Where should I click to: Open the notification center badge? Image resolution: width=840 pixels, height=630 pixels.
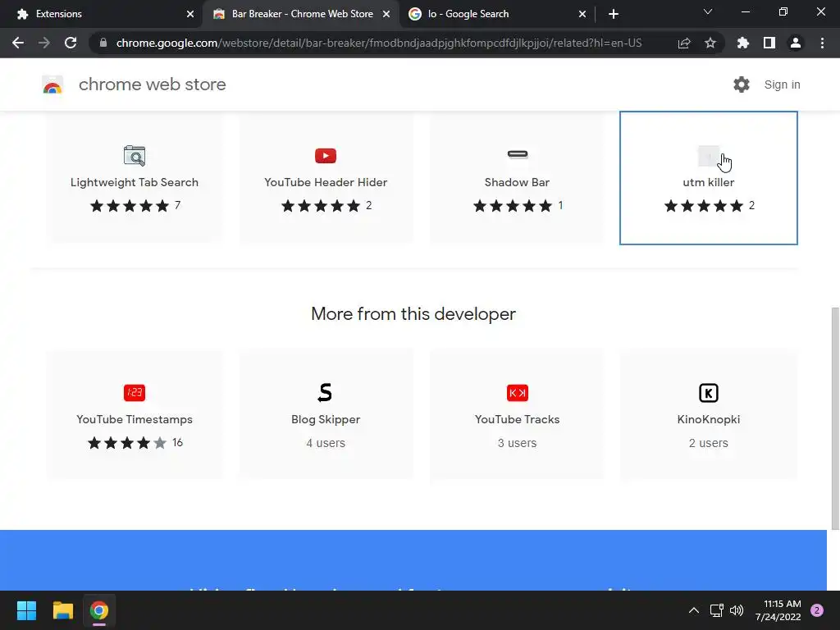point(817,610)
